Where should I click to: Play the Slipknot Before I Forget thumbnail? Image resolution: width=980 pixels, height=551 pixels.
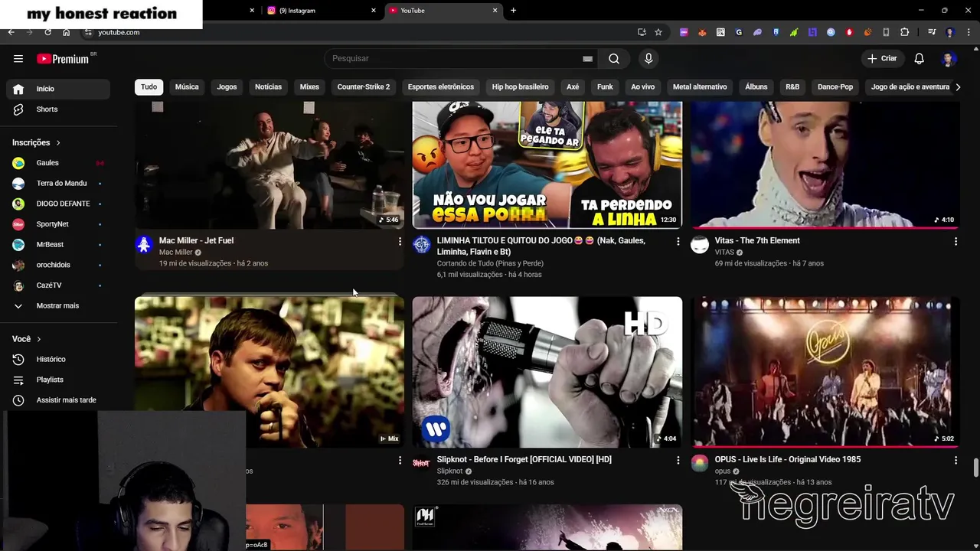click(x=547, y=372)
